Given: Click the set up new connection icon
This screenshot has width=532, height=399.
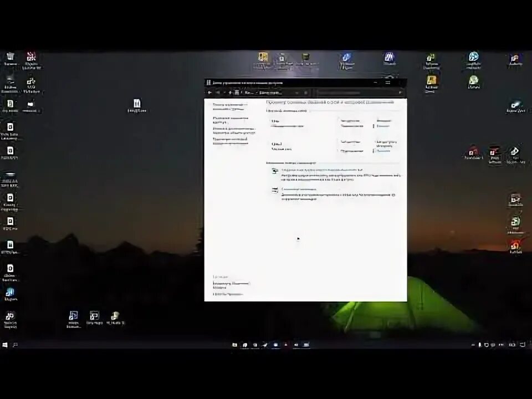Looking at the screenshot, I should click(x=275, y=171).
